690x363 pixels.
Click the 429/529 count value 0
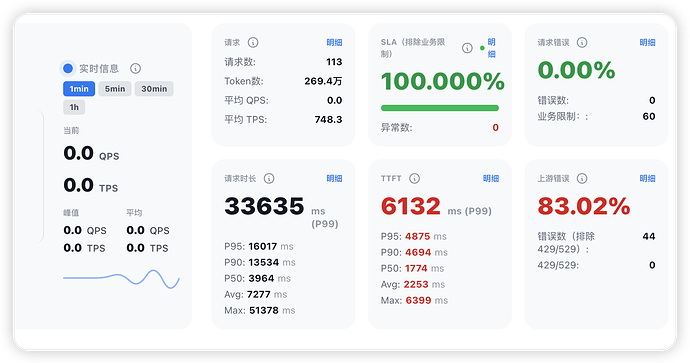point(652,265)
